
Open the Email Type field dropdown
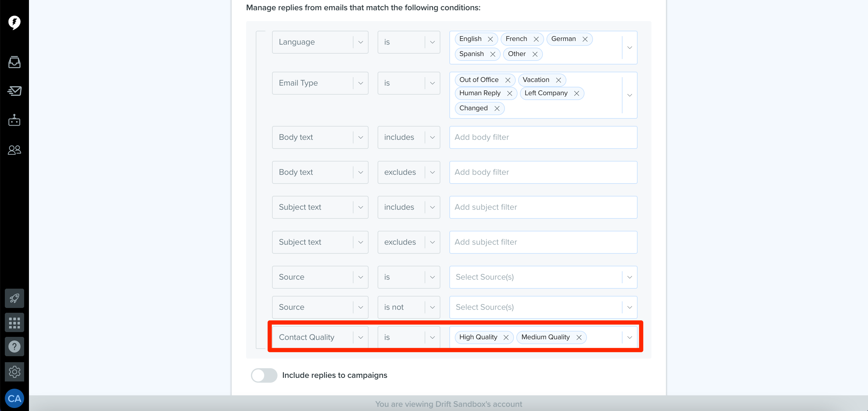coord(320,83)
